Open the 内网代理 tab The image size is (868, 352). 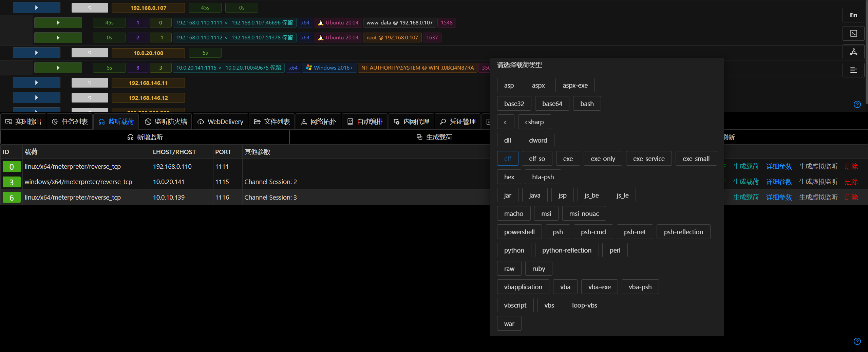(x=412, y=122)
